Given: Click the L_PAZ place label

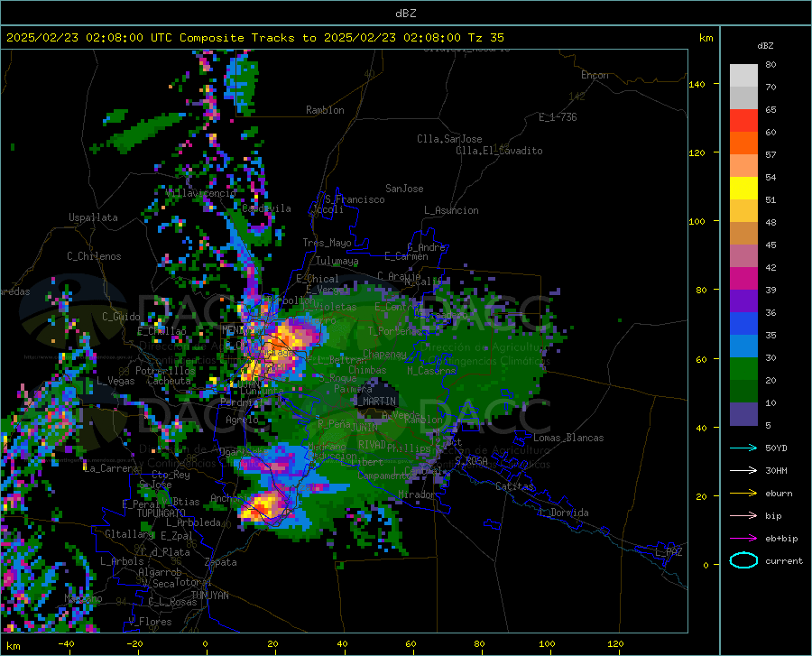Looking at the screenshot, I should pos(669,552).
